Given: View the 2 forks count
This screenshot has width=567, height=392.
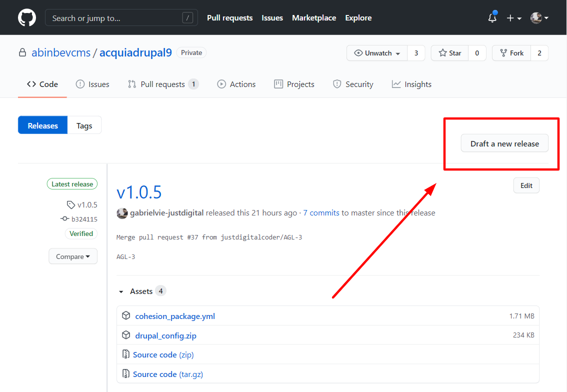Looking at the screenshot, I should 539,53.
